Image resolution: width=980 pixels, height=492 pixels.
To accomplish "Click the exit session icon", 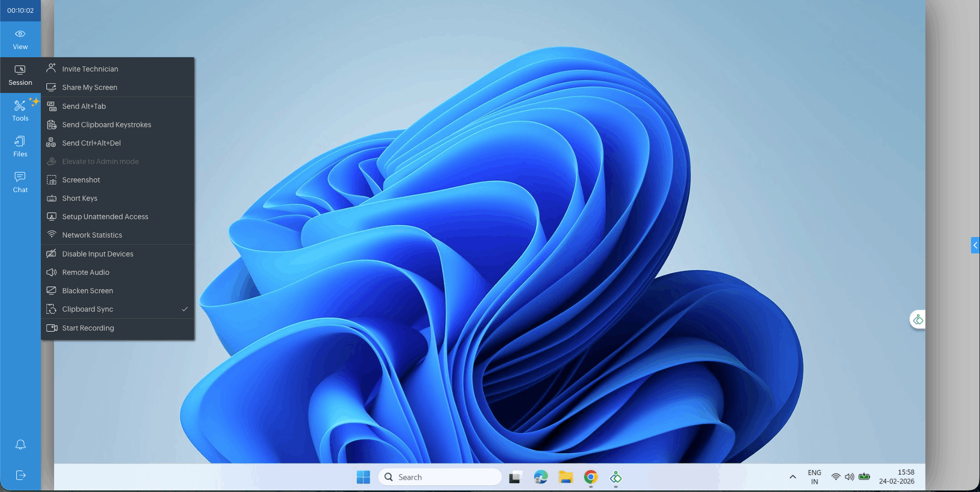I will click(20, 475).
